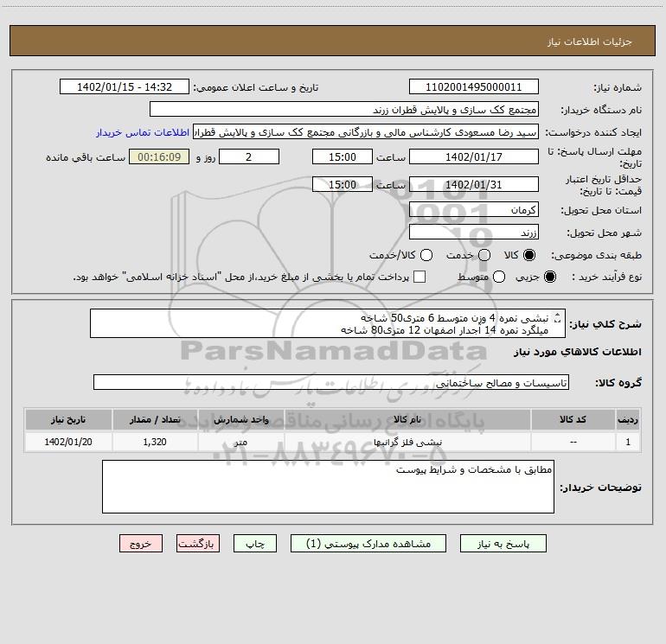Toggle اسناد خزانه اسلامی payment checkbox
The image size is (666, 644).
(x=419, y=277)
